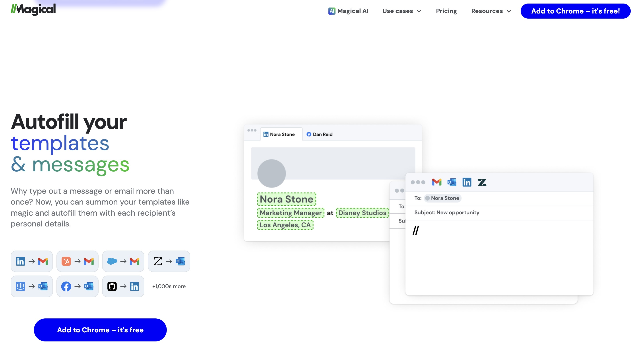Click the Zendesk icon in the compose toolbar

point(482,182)
